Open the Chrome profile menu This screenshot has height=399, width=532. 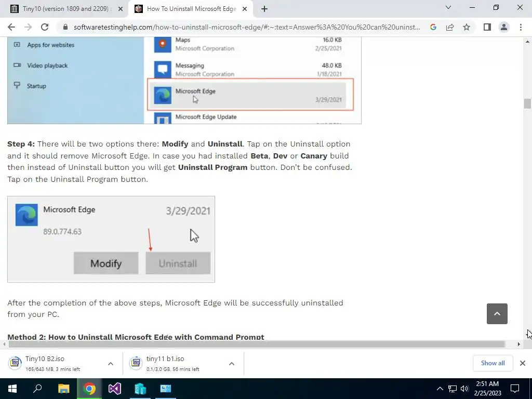tap(504, 27)
